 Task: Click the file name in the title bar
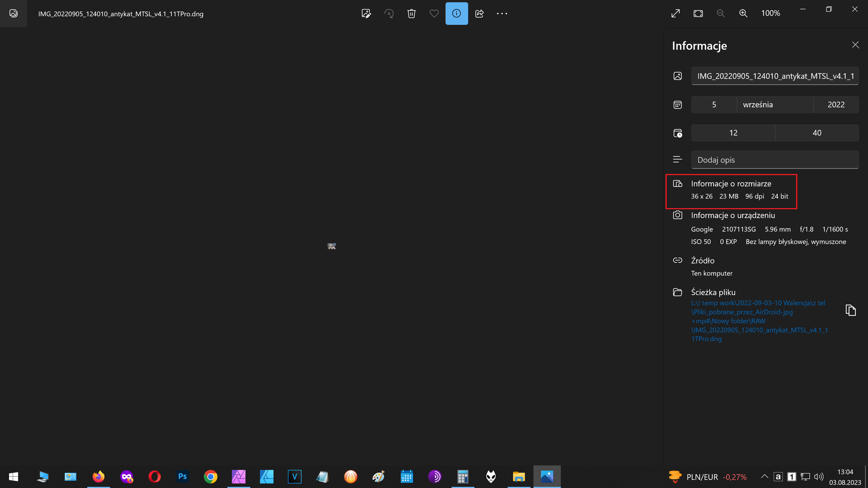coord(121,14)
